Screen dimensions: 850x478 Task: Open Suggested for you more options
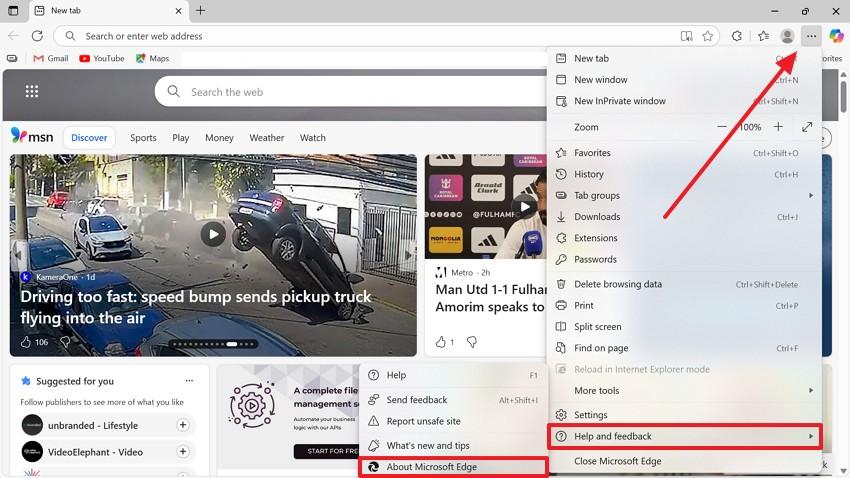(189, 380)
